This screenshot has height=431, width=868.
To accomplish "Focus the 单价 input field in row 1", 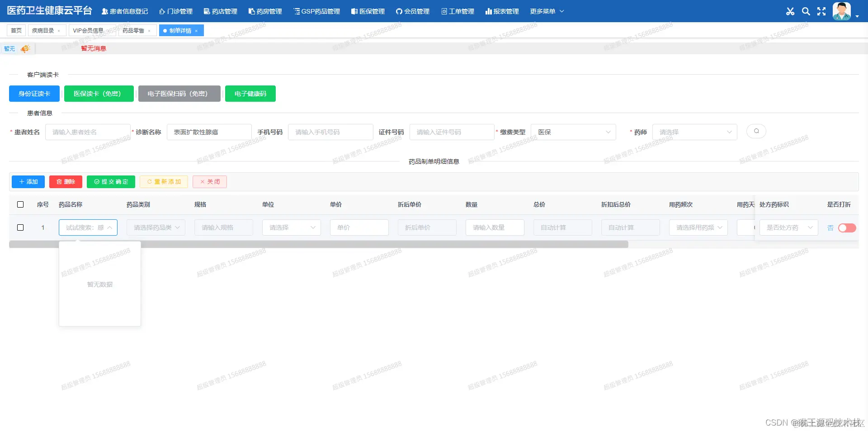I will [x=359, y=227].
